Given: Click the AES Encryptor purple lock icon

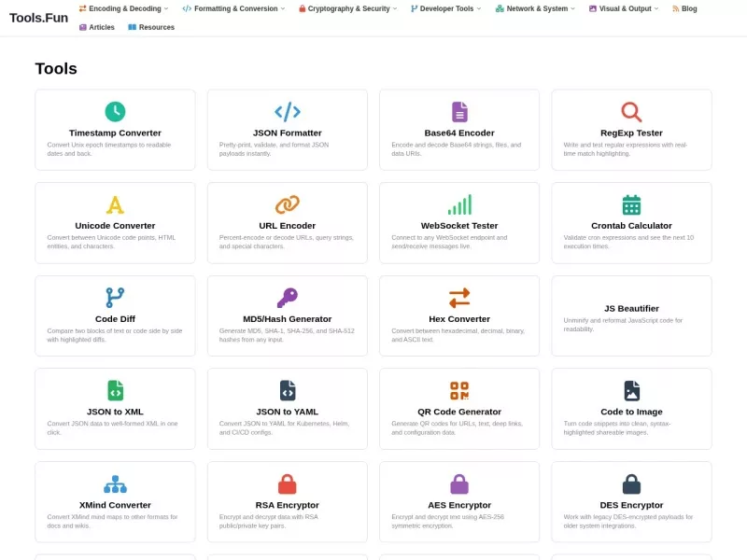Looking at the screenshot, I should point(459,483).
